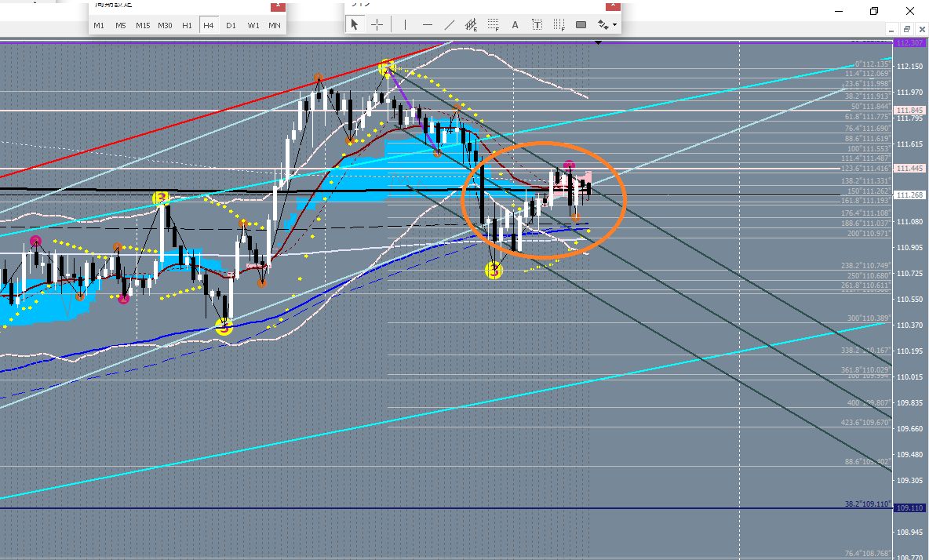Screen dimensions: 929x560
Task: Switch chart to M1 timeframe
Action: point(99,25)
